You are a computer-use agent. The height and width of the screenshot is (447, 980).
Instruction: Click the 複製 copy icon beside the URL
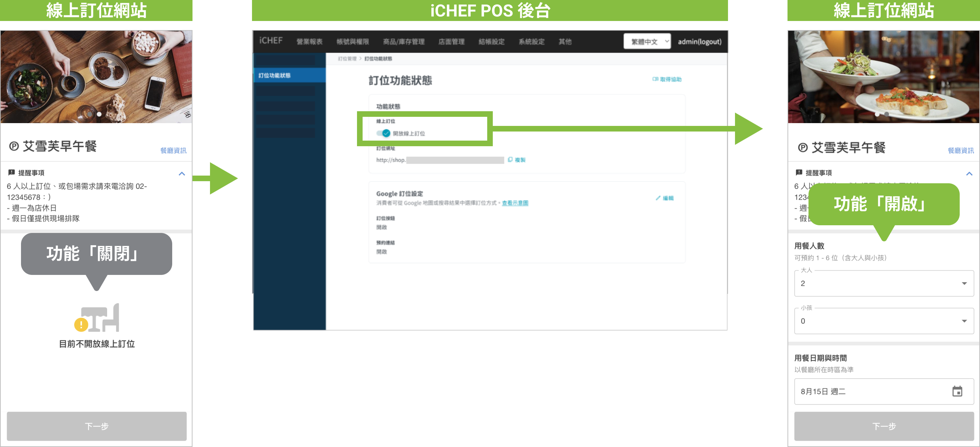(x=510, y=159)
